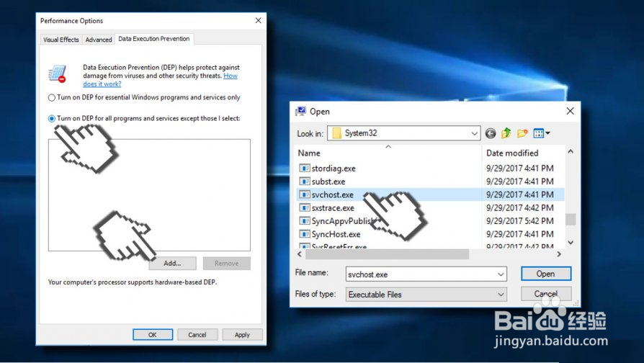The width and height of the screenshot is (644, 363).
Task: Click the vertical scrollbar thumb in file list
Action: coord(571,219)
